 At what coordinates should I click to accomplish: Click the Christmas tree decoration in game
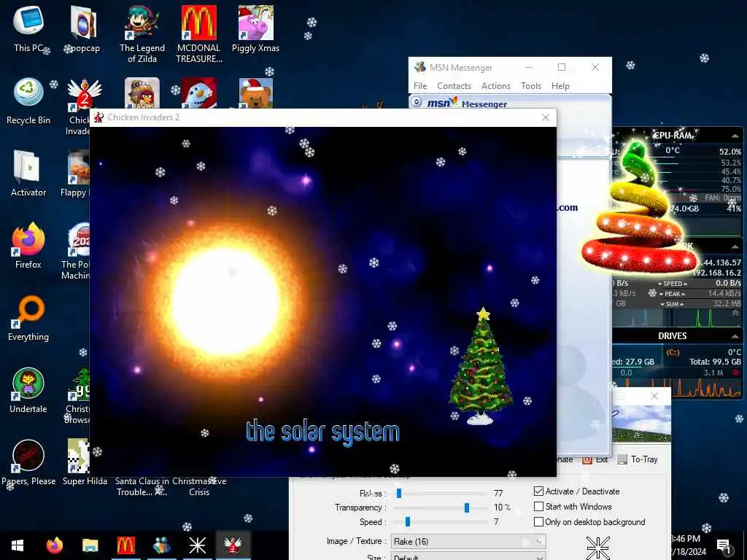pos(481,366)
